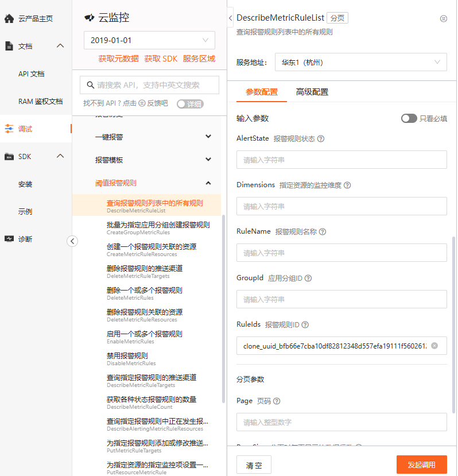Click the 获取 SDK link
Viewport: 458px width, 476px height.
coord(161,59)
